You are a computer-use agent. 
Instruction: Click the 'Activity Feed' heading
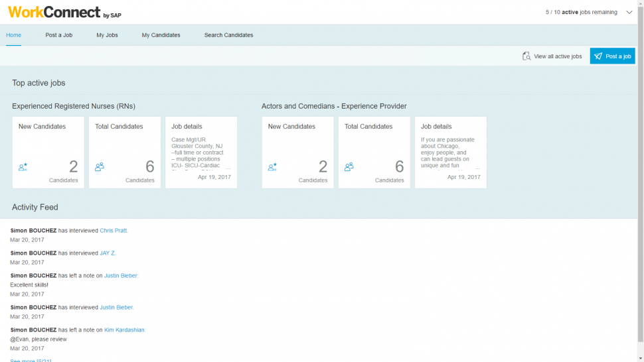(x=35, y=207)
